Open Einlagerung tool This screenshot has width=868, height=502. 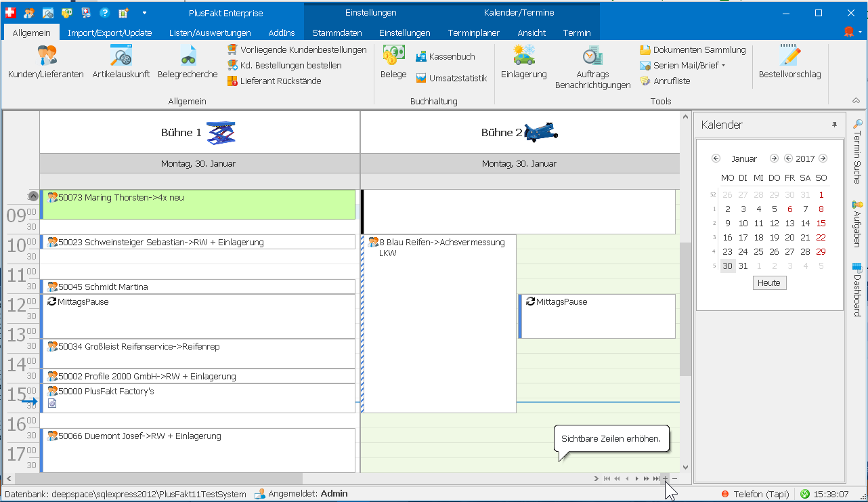pyautogui.click(x=523, y=62)
